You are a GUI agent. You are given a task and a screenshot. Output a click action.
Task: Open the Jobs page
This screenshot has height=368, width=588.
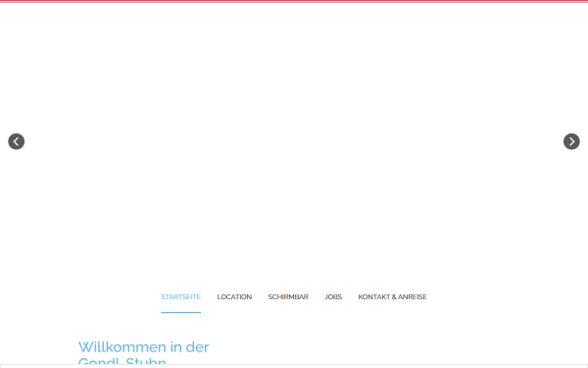click(x=333, y=296)
